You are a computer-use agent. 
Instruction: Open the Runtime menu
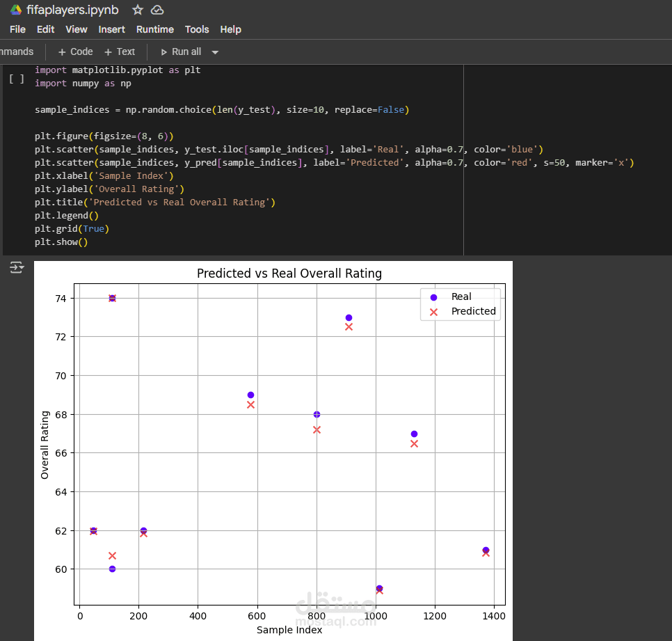[154, 29]
